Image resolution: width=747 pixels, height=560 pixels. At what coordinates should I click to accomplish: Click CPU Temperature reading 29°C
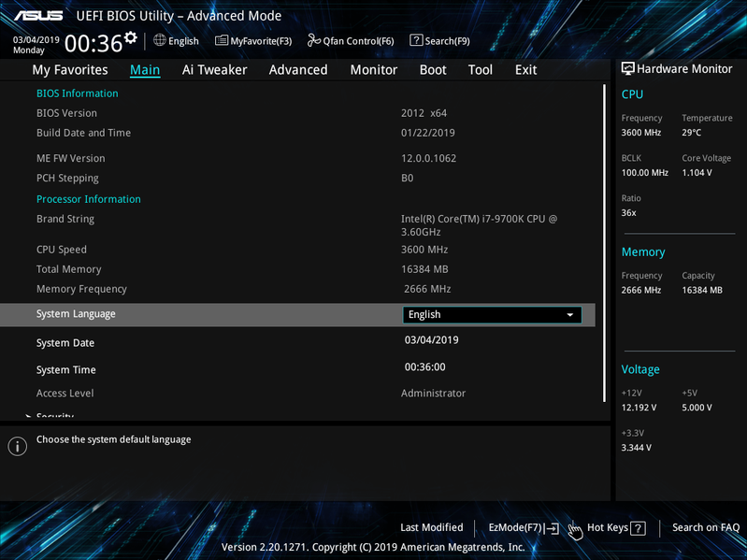pyautogui.click(x=691, y=133)
